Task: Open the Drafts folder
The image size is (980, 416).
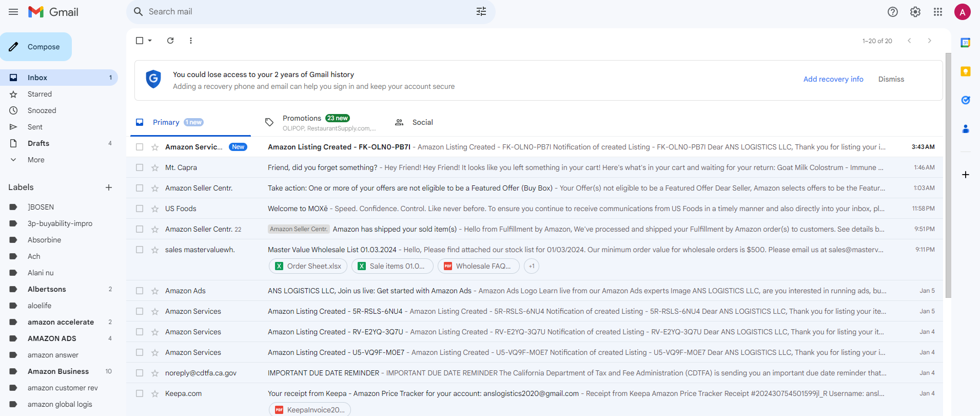Action: [59, 143]
